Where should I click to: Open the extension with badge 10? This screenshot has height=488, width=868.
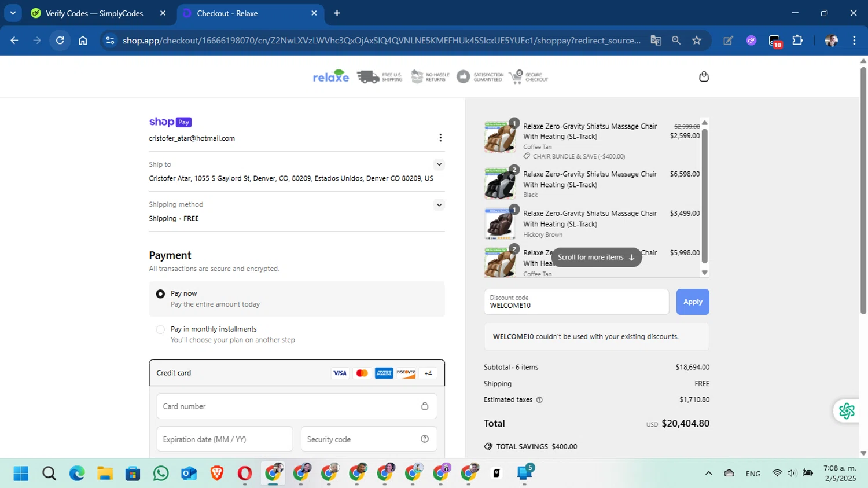pos(775,41)
